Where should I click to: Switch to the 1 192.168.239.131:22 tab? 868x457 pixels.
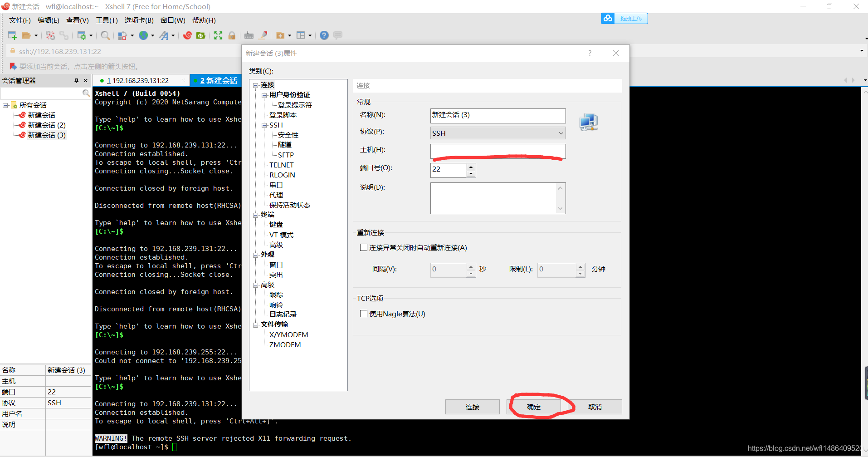pyautogui.click(x=141, y=80)
